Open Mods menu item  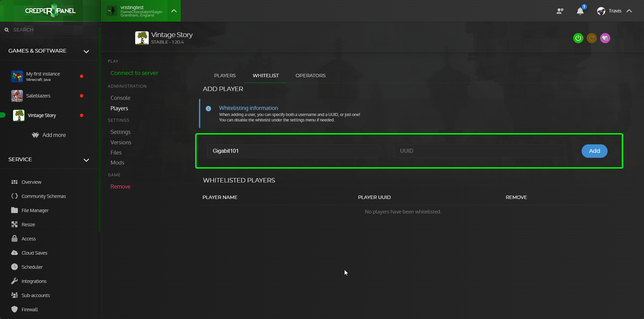(x=117, y=163)
